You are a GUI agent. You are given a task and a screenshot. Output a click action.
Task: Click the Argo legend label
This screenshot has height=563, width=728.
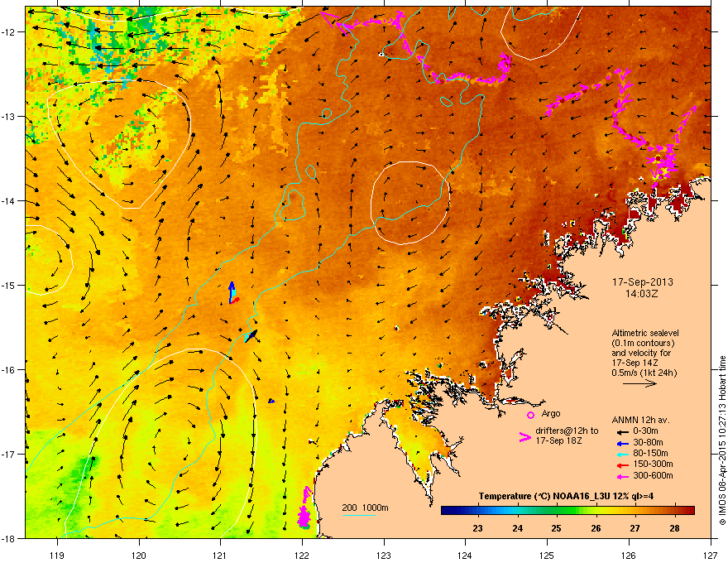[x=551, y=413]
